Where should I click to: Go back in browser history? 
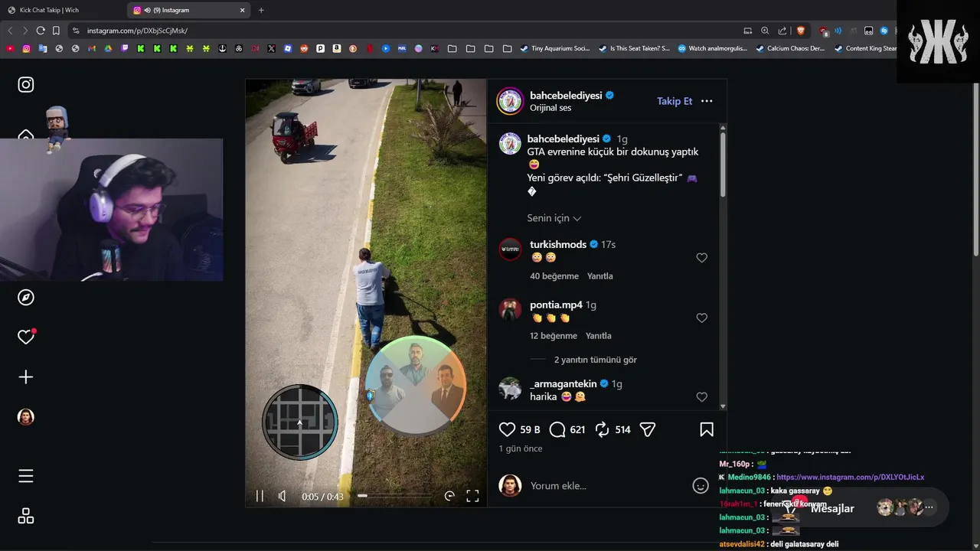click(10, 31)
